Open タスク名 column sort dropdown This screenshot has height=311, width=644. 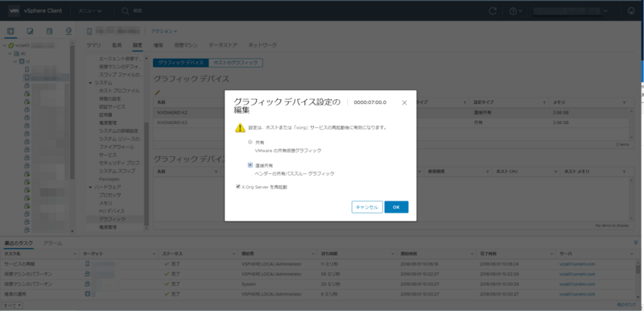(x=75, y=254)
